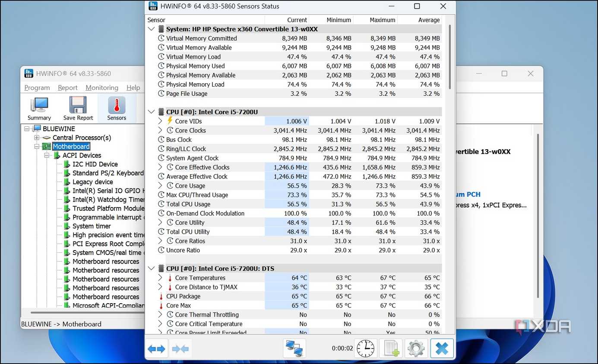
Task: Click the chip icon beside System: HP Spectre
Action: point(161,29)
